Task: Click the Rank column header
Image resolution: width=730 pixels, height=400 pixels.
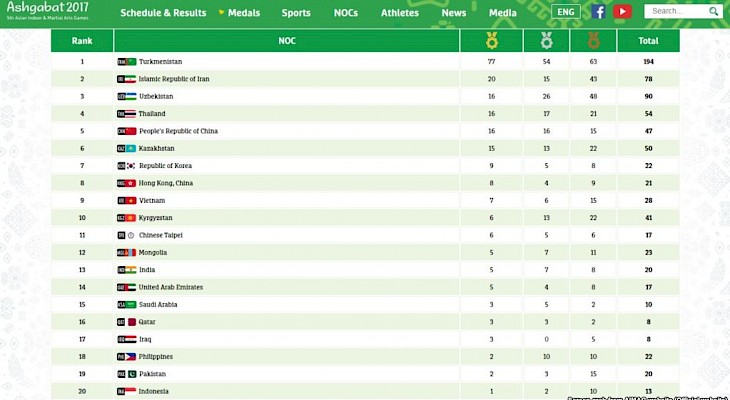Action: pyautogui.click(x=82, y=41)
